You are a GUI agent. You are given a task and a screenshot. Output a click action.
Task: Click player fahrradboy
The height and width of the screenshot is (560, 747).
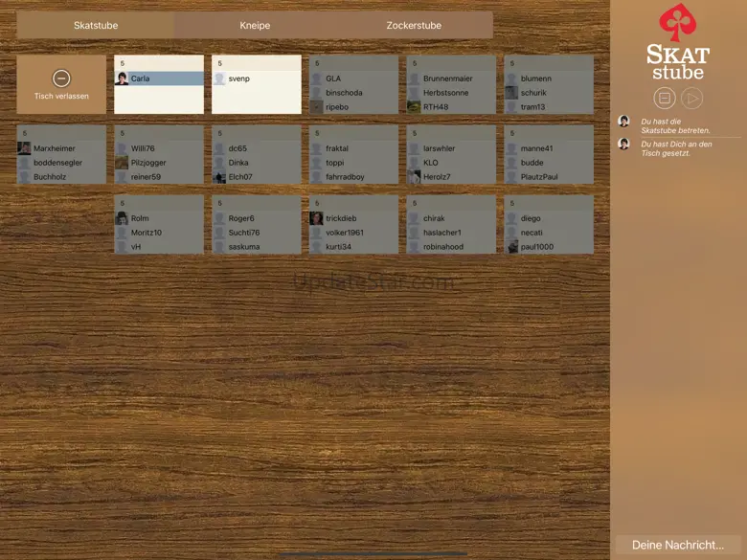354,177
